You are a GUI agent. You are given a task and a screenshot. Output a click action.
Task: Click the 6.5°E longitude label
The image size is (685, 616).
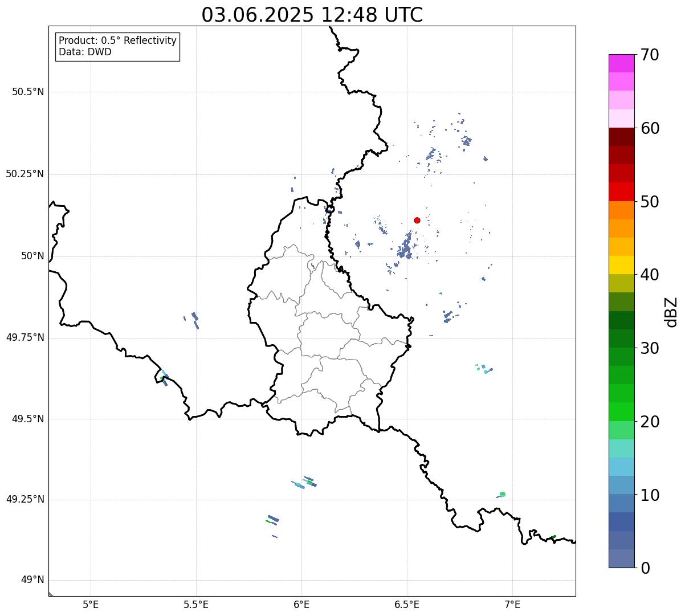[x=407, y=605]
